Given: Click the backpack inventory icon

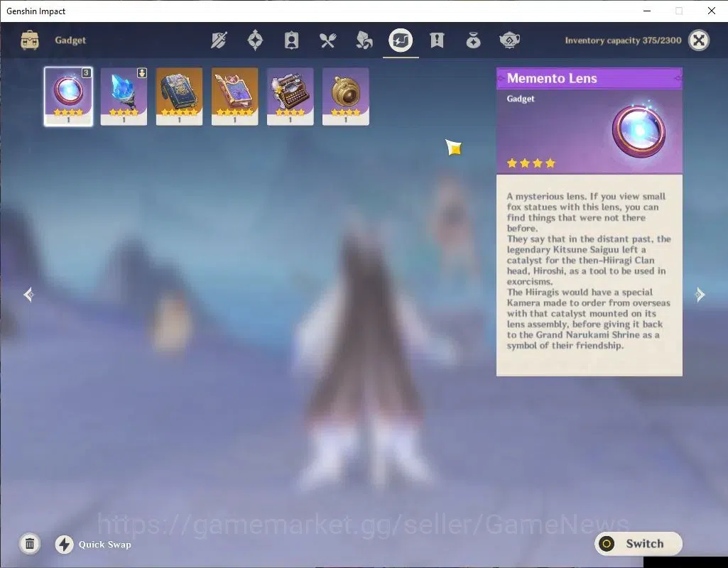Looking at the screenshot, I should tap(30, 40).
